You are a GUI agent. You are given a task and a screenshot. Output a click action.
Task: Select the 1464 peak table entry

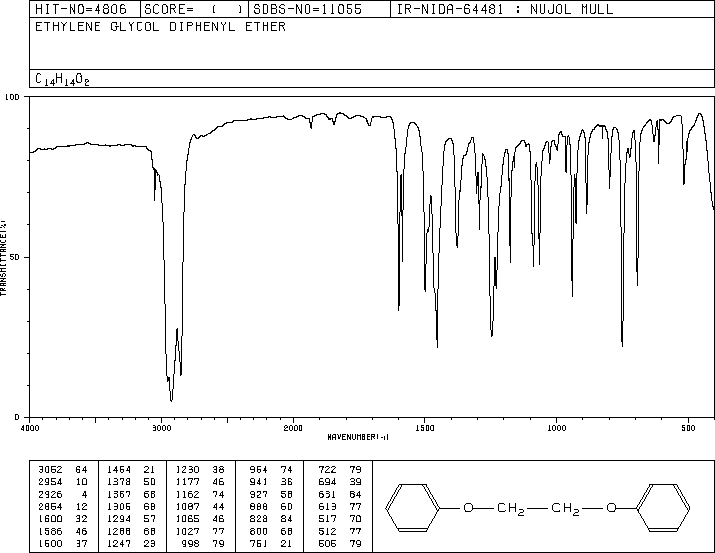tap(131, 470)
